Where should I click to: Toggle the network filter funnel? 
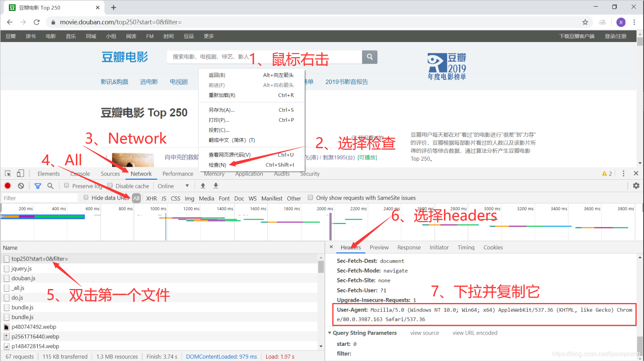[x=38, y=186]
